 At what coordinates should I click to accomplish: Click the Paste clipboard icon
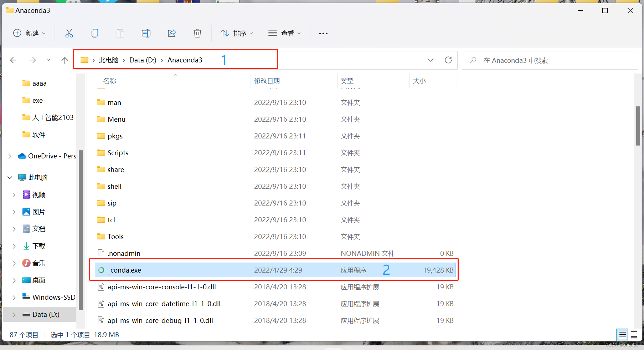point(120,33)
